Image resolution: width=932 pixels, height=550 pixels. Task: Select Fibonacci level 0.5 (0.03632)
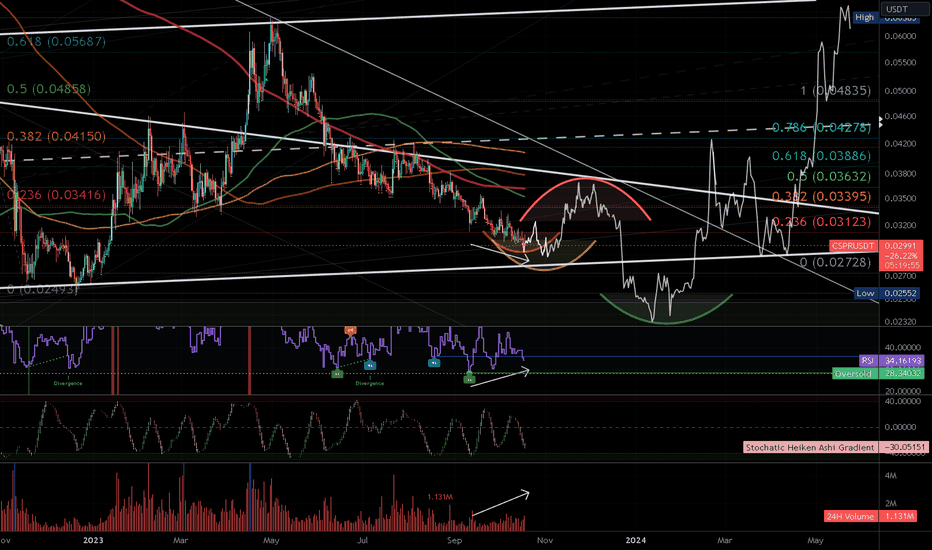coord(829,177)
